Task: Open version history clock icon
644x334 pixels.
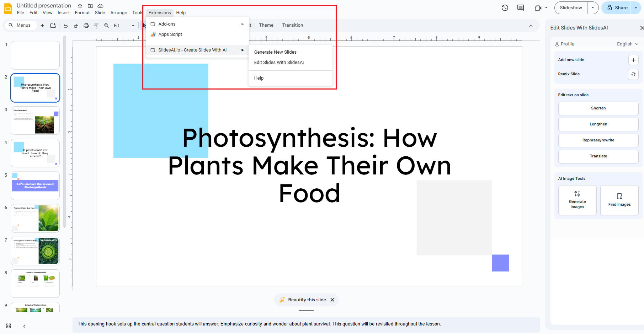Action: (505, 8)
